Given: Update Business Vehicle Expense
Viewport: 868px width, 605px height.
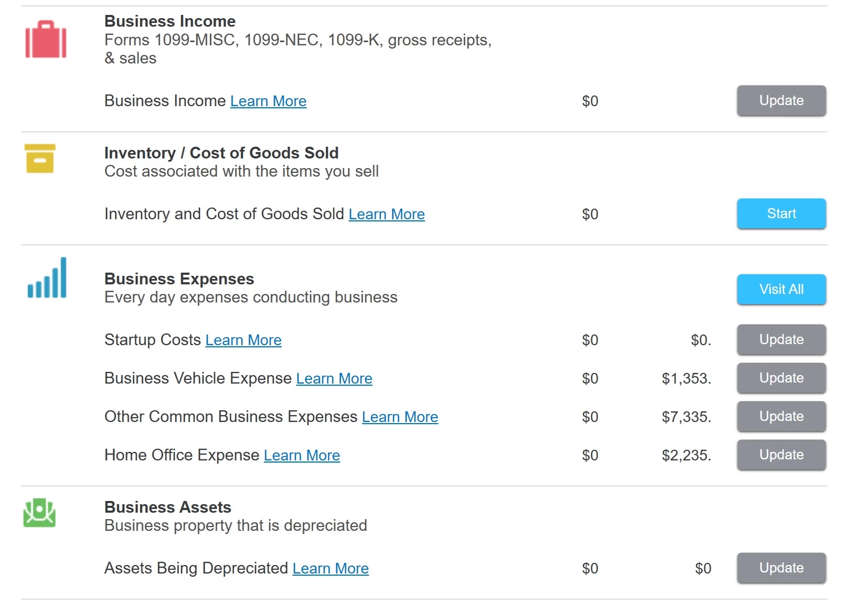Looking at the screenshot, I should tap(781, 378).
